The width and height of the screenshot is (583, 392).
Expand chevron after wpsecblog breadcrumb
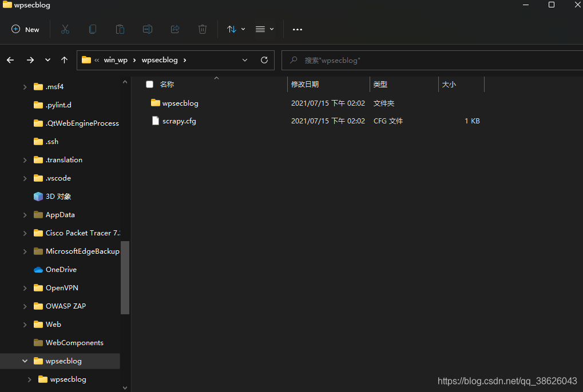click(x=185, y=60)
